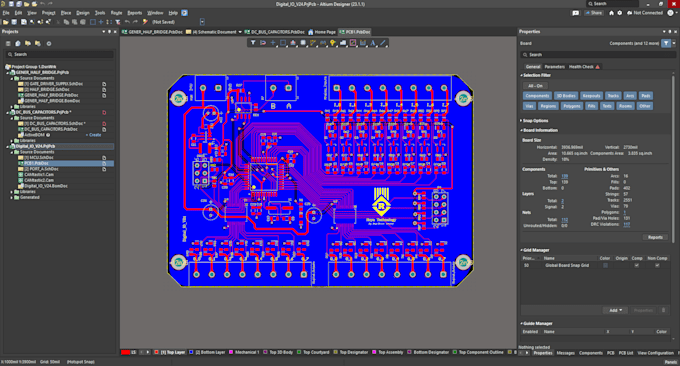The width and height of the screenshot is (680, 366).
Task: Open the Design menu
Action: click(83, 13)
